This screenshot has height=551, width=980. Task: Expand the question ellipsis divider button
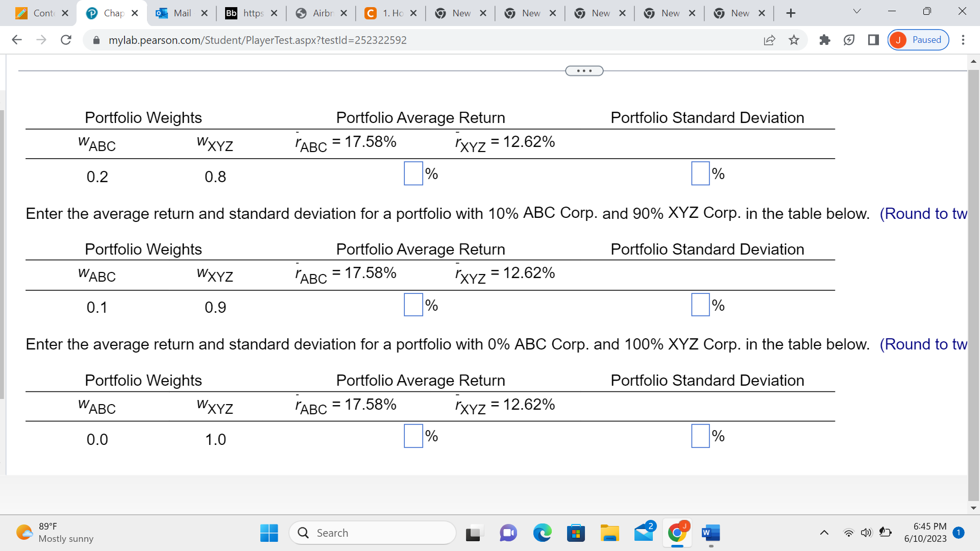[584, 71]
